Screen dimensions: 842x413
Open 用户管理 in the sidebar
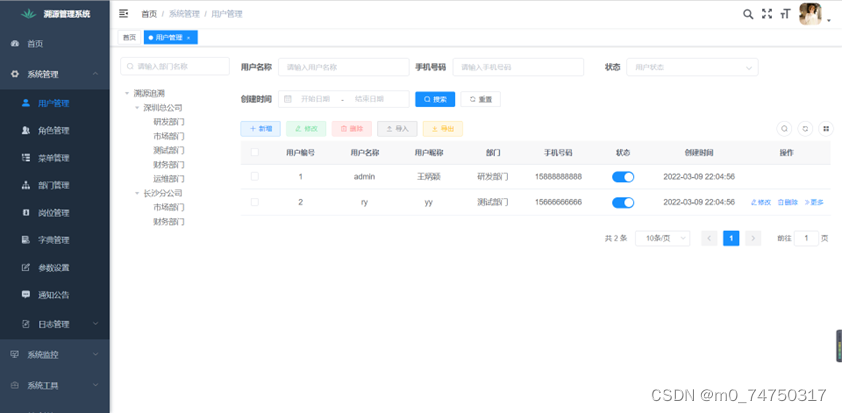pos(55,103)
